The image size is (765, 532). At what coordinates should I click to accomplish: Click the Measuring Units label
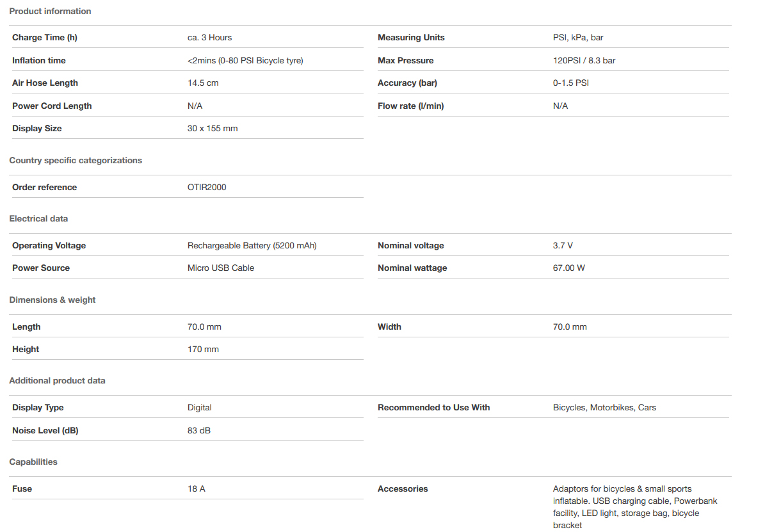tap(411, 37)
